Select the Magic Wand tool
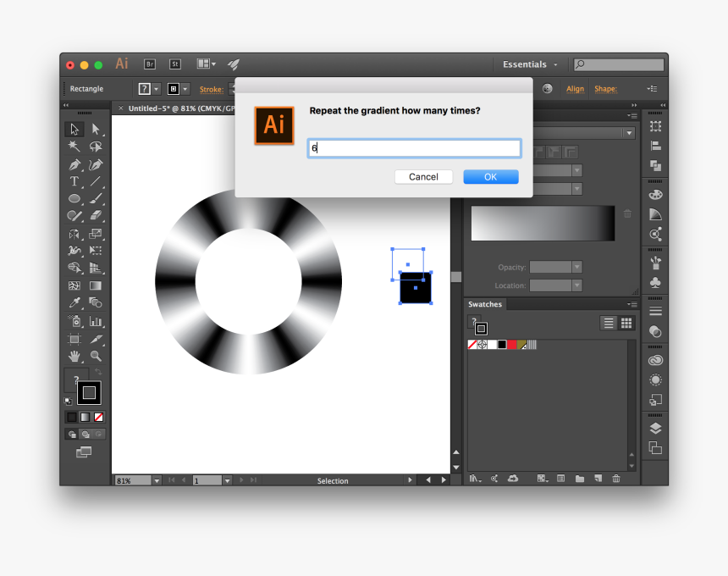Screen dimensions: 728x576 click(x=74, y=147)
